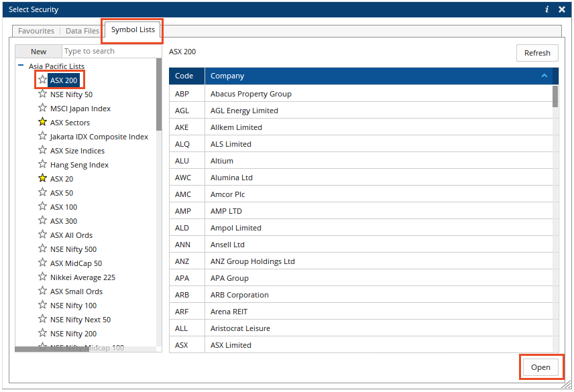Select the Symbol Lists tab
Screen dimensions: 574x392
pyautogui.click(x=133, y=29)
